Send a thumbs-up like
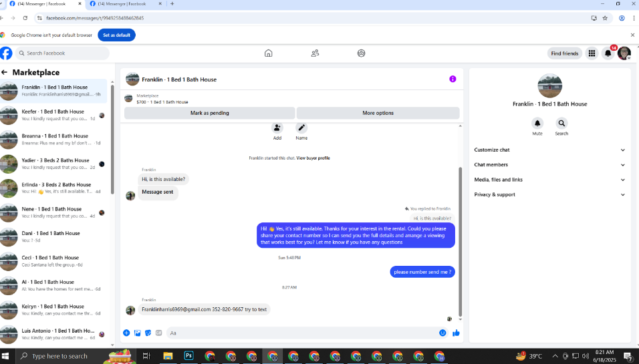The image size is (639, 364). 456,333
